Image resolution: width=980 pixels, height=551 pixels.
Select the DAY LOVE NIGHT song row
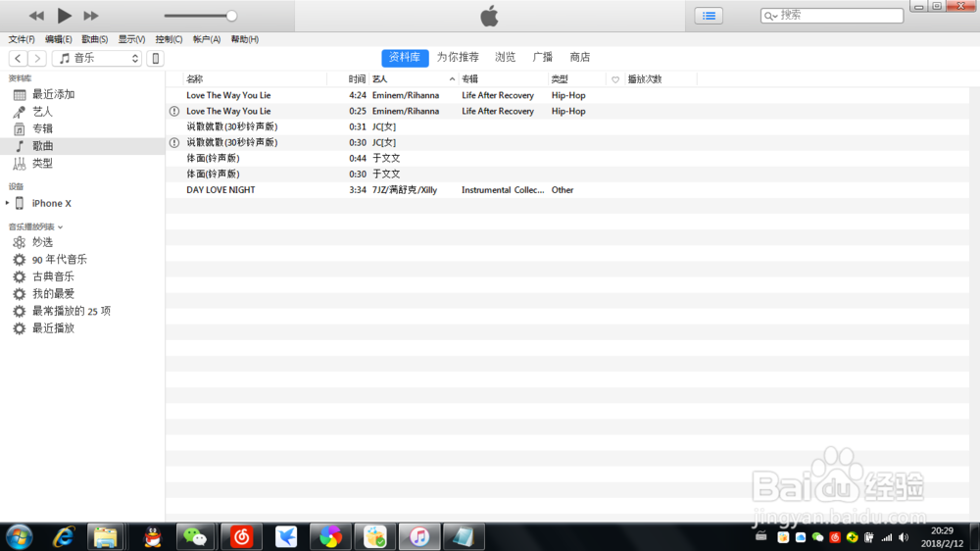[567, 190]
